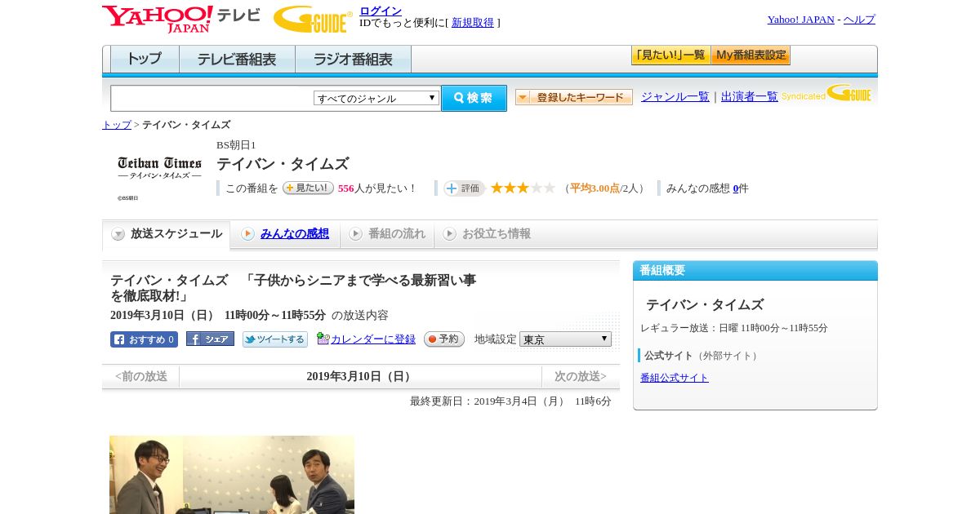Open the テレビ番組表 tab
The width and height of the screenshot is (980, 514).
pos(238,60)
